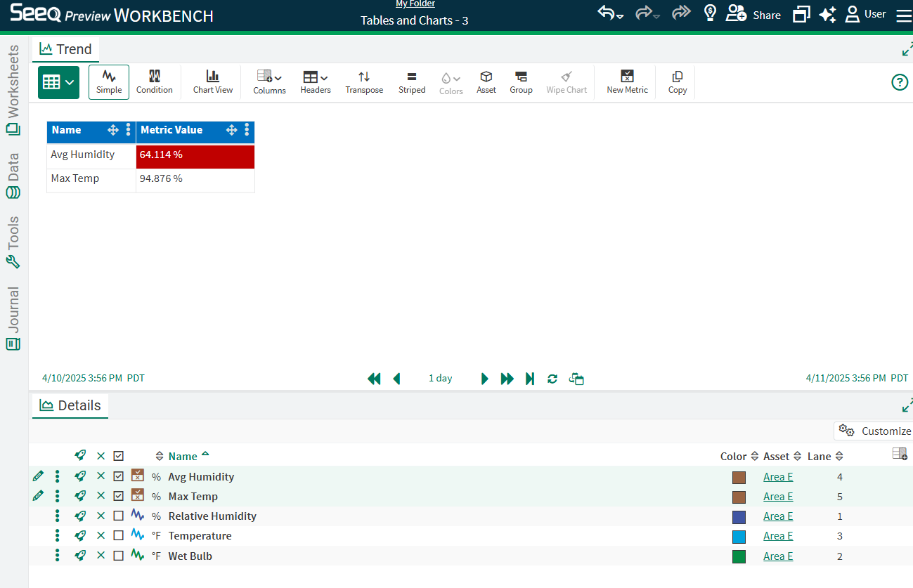The width and height of the screenshot is (913, 588).
Task: Click the blue Temperature color swatch
Action: tap(739, 537)
